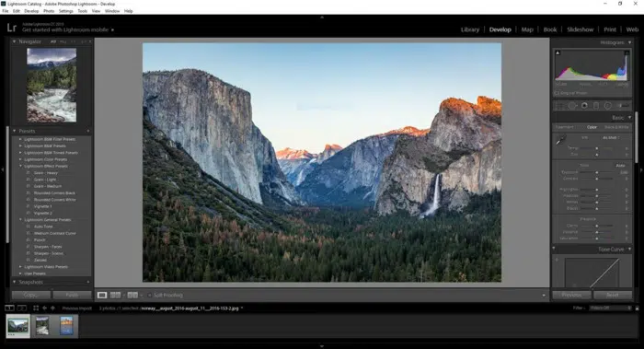
Task: Collapse the Presets panel
Action: click(x=14, y=131)
